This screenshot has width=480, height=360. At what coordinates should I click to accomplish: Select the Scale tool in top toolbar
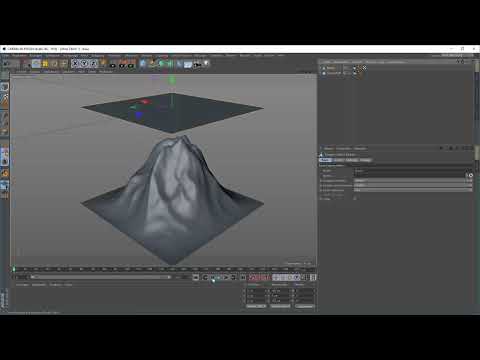point(54,64)
